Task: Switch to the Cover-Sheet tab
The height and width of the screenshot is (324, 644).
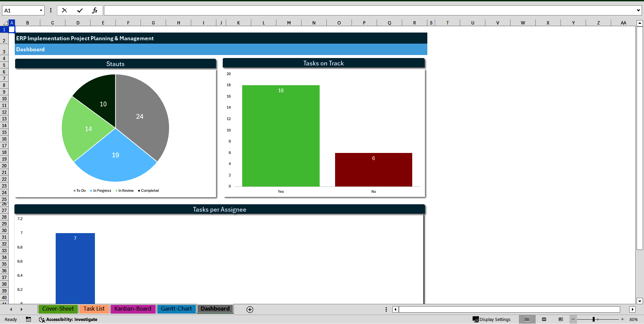Action: coord(58,309)
